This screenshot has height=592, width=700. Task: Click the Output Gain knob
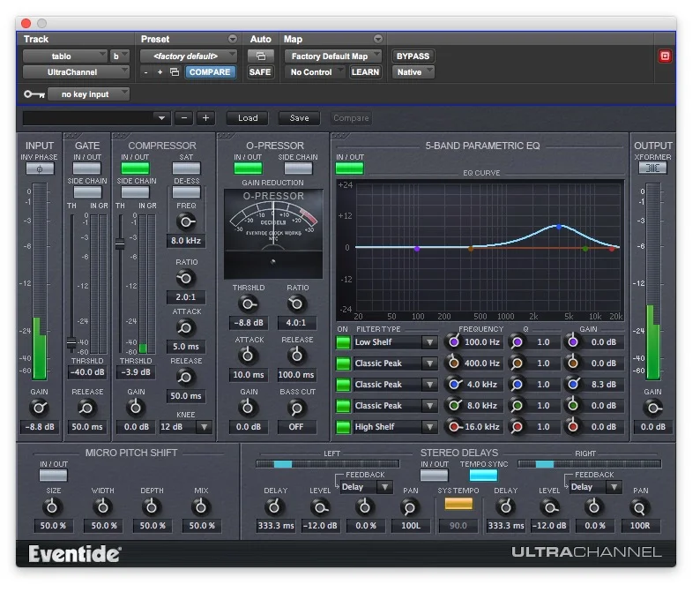coord(652,408)
